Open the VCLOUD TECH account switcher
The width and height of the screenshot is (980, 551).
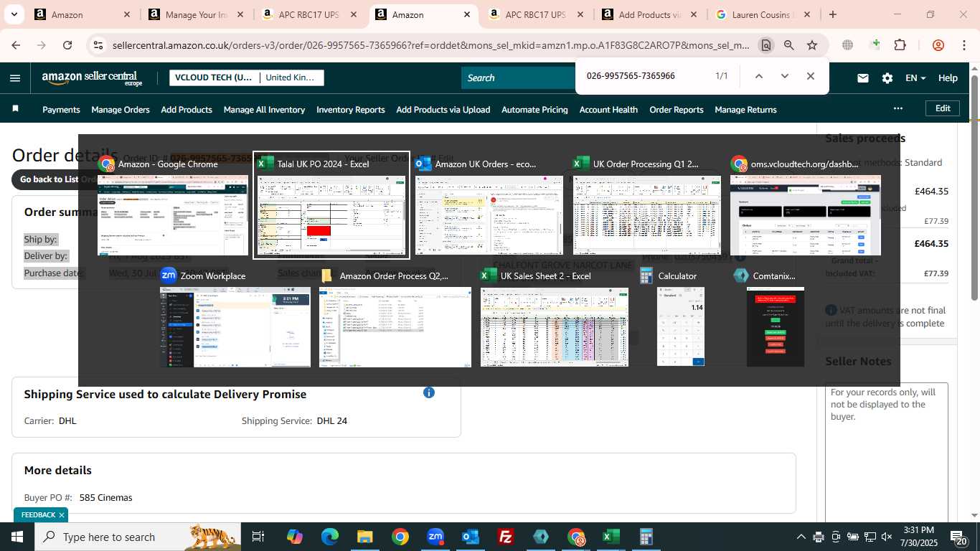pyautogui.click(x=214, y=77)
